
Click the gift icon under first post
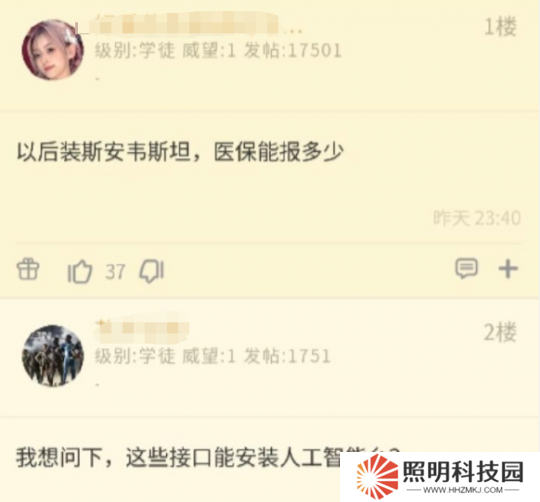[28, 270]
